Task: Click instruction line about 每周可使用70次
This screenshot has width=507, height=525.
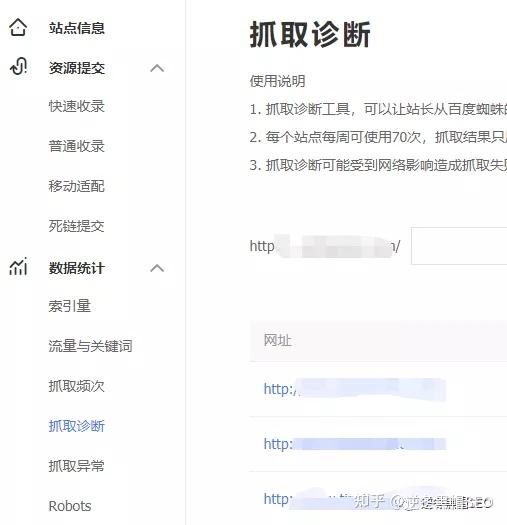Action: point(378,137)
